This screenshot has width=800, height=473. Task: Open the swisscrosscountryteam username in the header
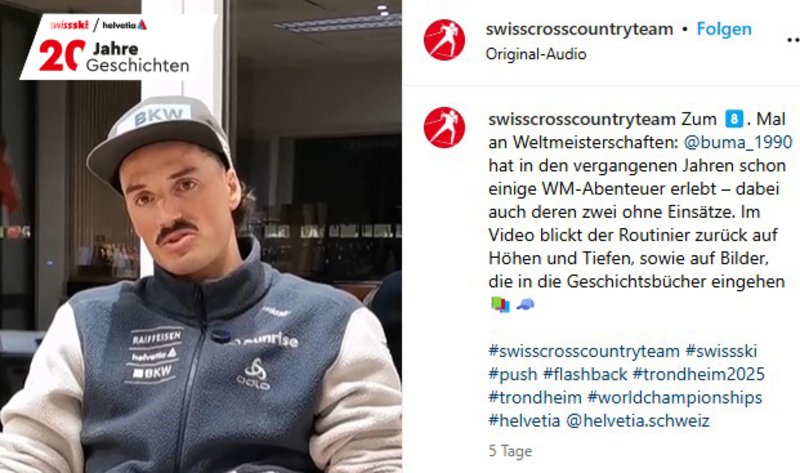pos(579,29)
